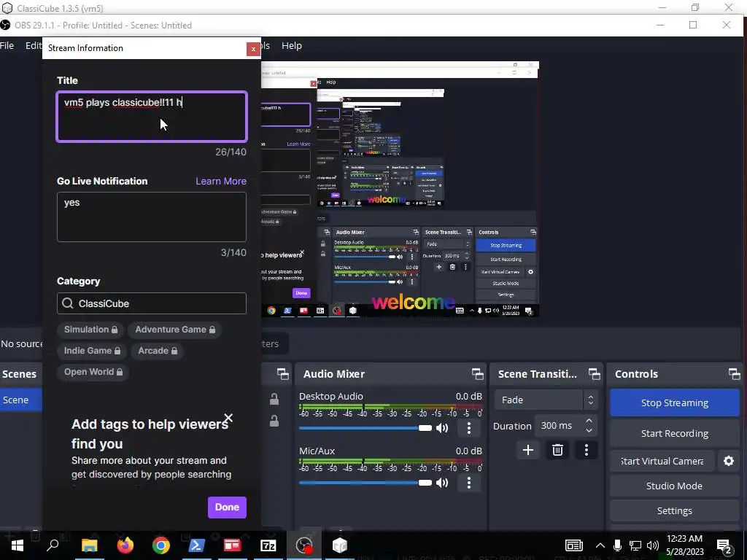Open the File menu in OBS
The height and width of the screenshot is (560, 747).
pyautogui.click(x=7, y=46)
